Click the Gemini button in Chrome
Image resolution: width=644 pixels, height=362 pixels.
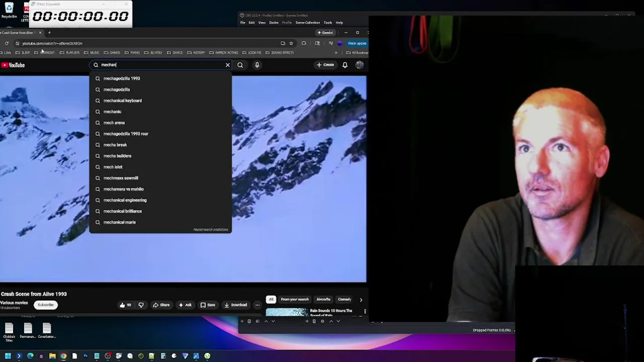click(325, 33)
